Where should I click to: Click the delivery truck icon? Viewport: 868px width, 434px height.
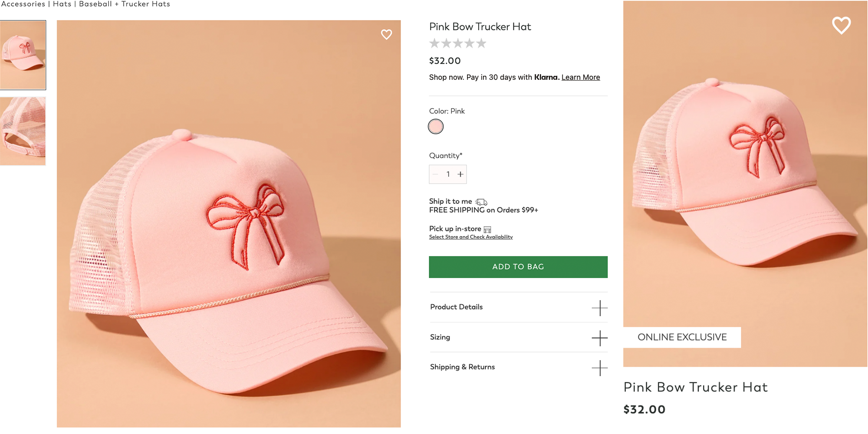(481, 202)
